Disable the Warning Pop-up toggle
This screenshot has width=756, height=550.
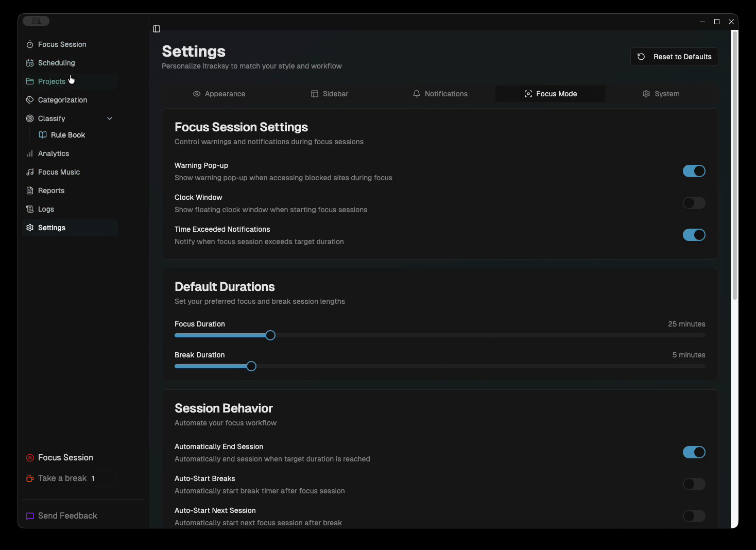click(x=694, y=171)
